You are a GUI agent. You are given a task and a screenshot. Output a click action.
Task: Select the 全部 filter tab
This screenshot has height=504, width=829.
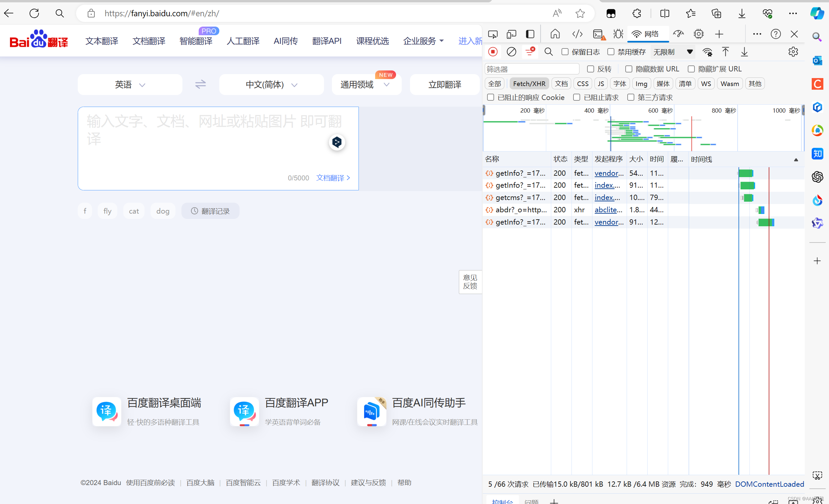(494, 84)
